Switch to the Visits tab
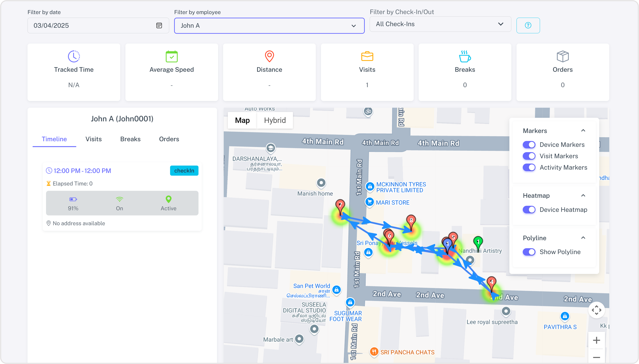This screenshot has height=364, width=639. click(x=94, y=139)
